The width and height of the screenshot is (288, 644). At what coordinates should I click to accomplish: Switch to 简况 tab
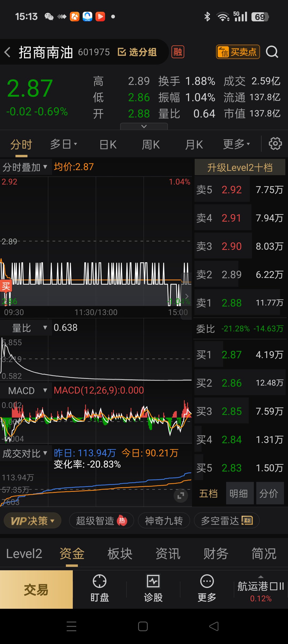click(x=264, y=554)
